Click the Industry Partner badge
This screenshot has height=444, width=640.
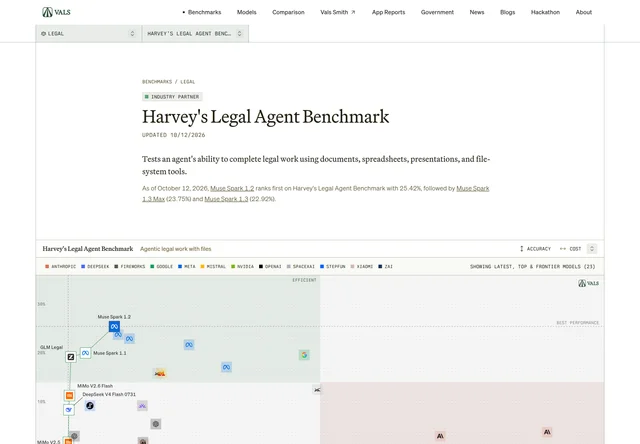point(172,97)
